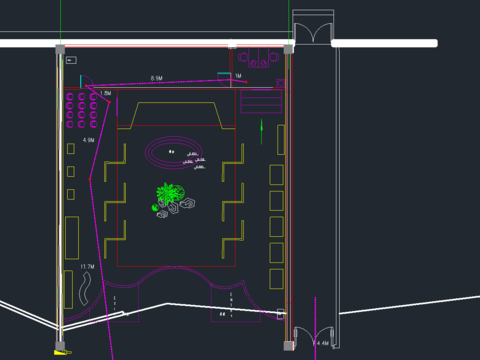The image size is (480, 360).
Task: Click the purple meeting table with chairs
Action: [258, 58]
